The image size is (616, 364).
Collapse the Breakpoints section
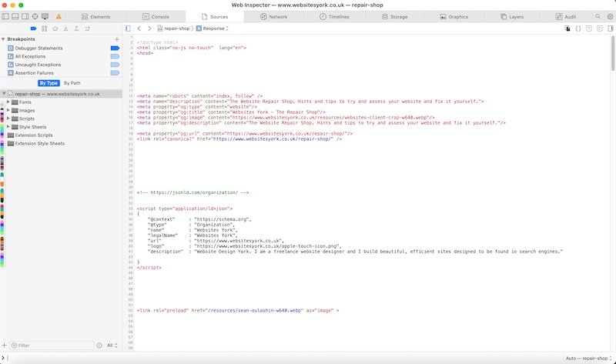tap(3, 39)
